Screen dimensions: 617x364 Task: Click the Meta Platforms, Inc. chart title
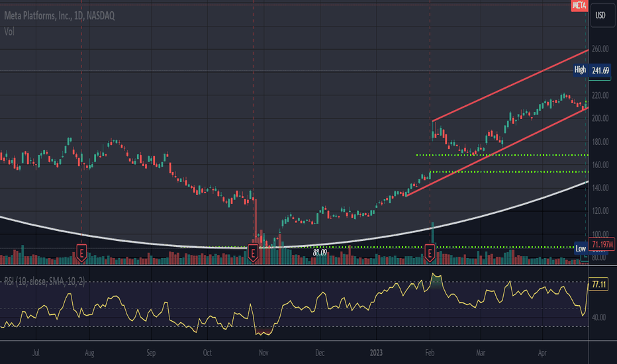[60, 16]
